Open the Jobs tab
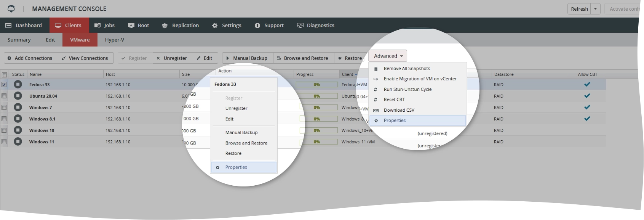 [x=105, y=25]
